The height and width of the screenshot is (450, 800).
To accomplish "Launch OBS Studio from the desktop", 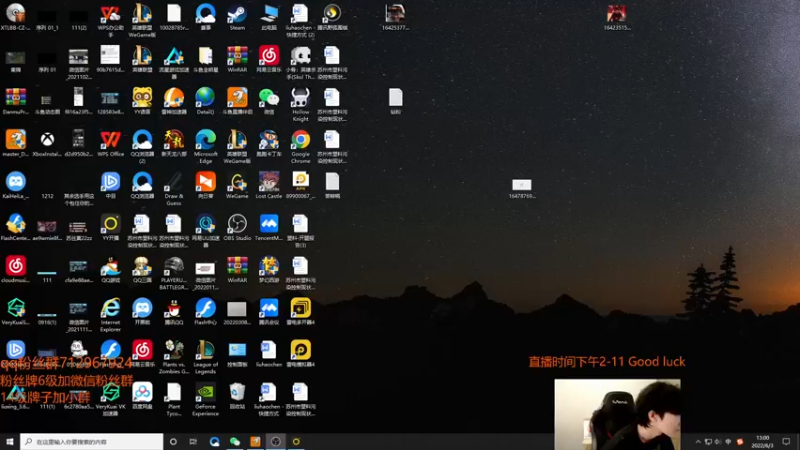I will pyautogui.click(x=237, y=227).
